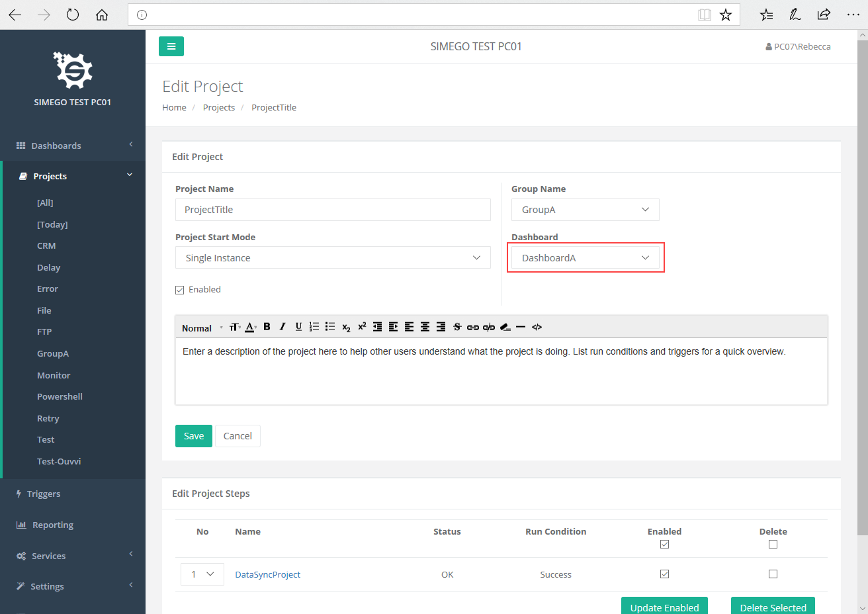Screen dimensions: 868x614
Task: Check Delete for the DataSyncProject step
Action: point(773,574)
